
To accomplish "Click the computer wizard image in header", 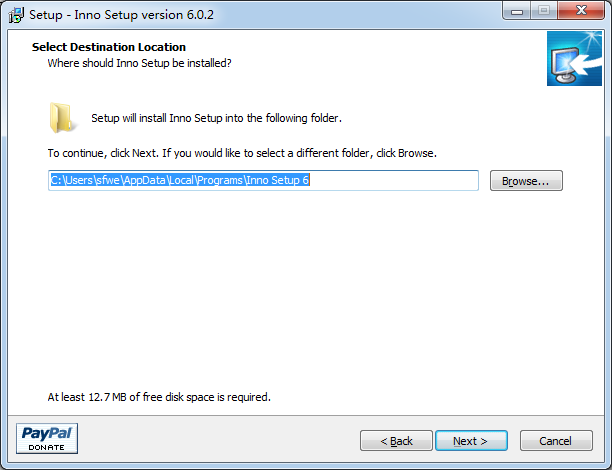I will (x=573, y=58).
